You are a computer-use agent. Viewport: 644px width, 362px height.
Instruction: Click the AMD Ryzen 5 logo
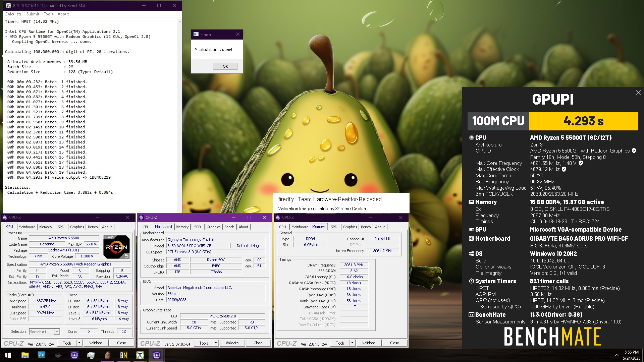pos(116,247)
